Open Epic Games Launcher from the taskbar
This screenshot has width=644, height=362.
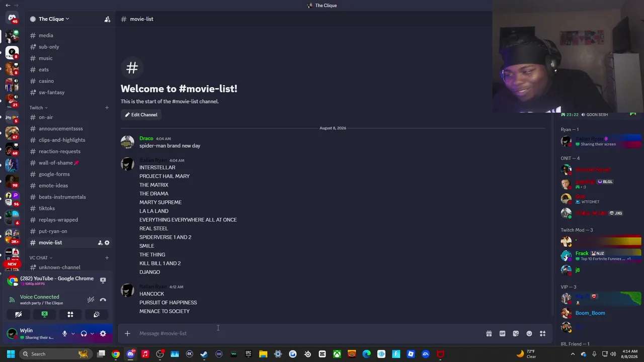(x=249, y=354)
